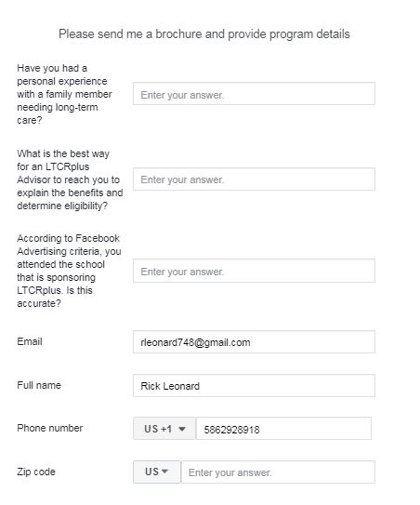Click the Facebook Advertising criteria question text
Viewport: 420px width, 505px height.
[x=69, y=271]
